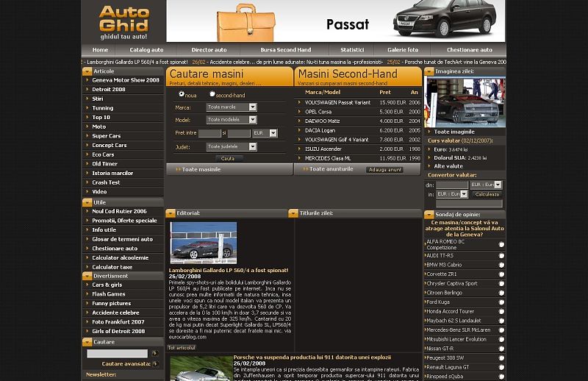Collapse the Divertisment panel arrow icon
This screenshot has width=588, height=381.
[87, 276]
